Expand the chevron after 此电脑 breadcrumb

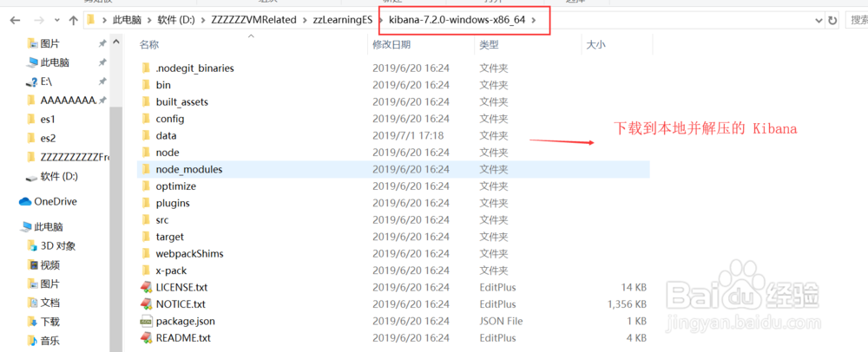point(149,21)
